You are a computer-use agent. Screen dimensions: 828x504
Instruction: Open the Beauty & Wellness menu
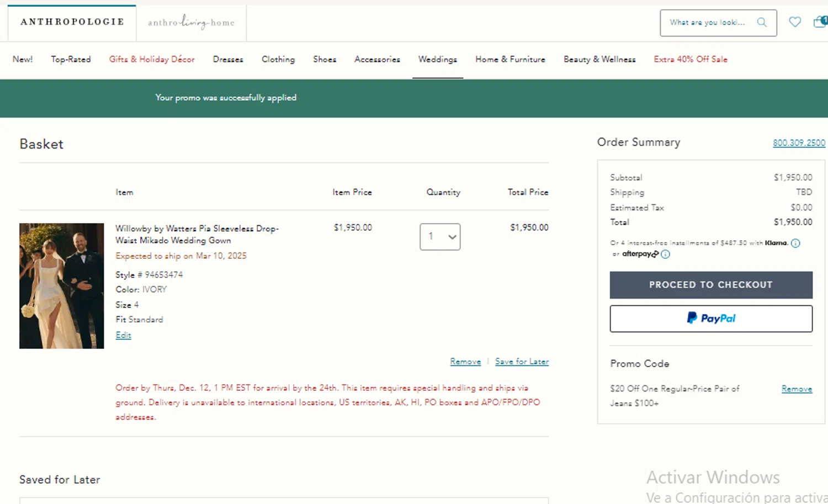[599, 59]
